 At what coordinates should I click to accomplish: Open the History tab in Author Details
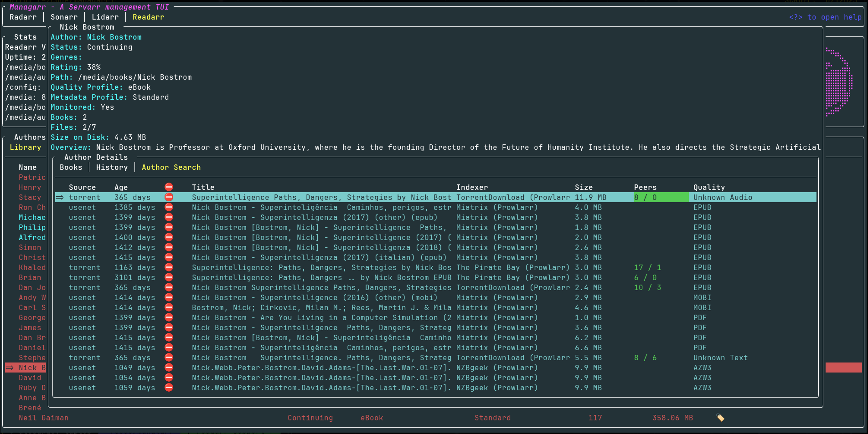pyautogui.click(x=112, y=167)
